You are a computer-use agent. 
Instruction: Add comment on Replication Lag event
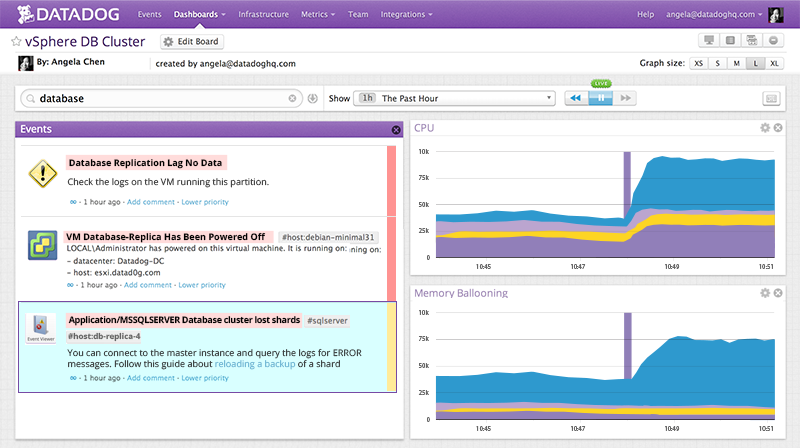click(151, 202)
